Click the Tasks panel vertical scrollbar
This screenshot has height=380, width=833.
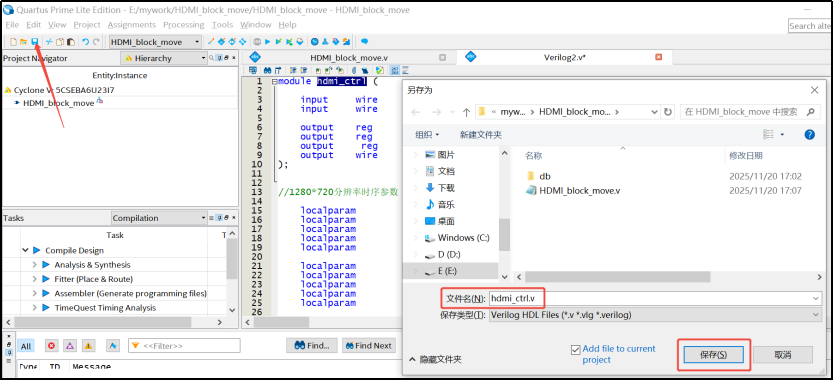point(232,259)
